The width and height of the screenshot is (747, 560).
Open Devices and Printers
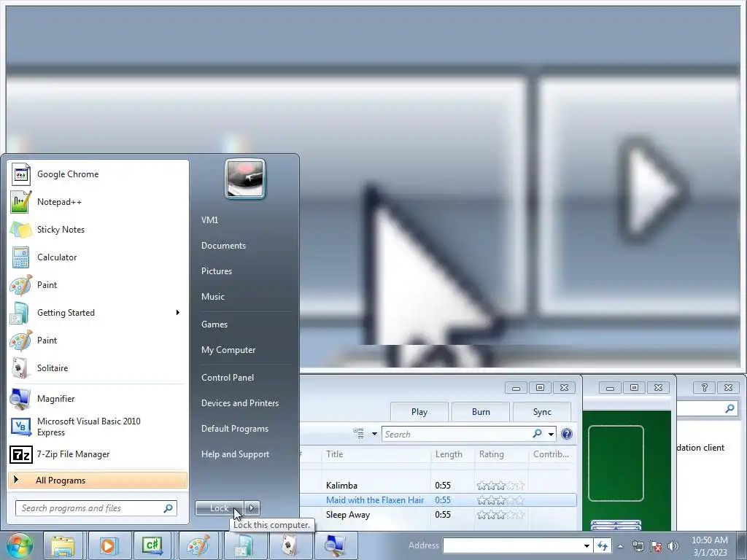point(244,403)
